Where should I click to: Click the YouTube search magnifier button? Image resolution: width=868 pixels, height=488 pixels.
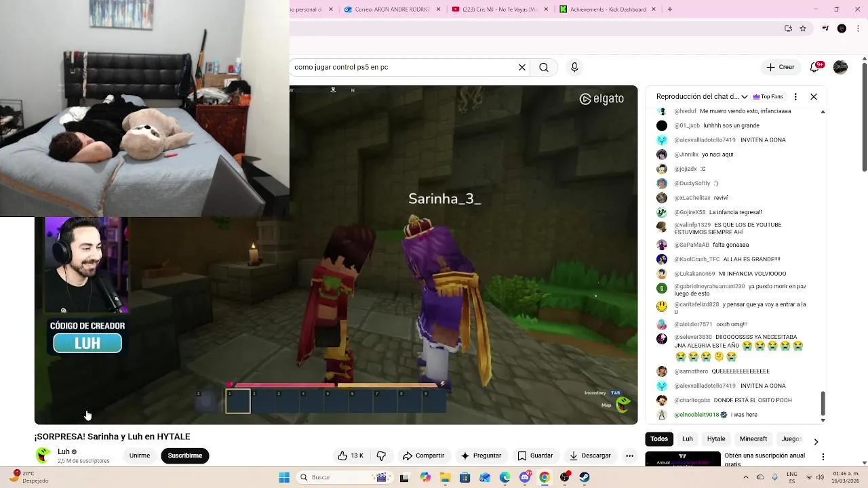point(544,67)
